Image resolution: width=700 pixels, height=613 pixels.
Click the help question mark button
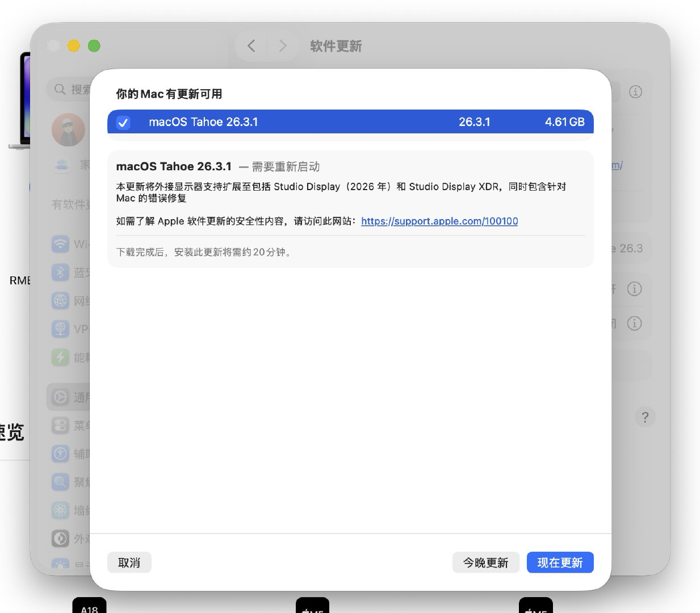point(645,417)
